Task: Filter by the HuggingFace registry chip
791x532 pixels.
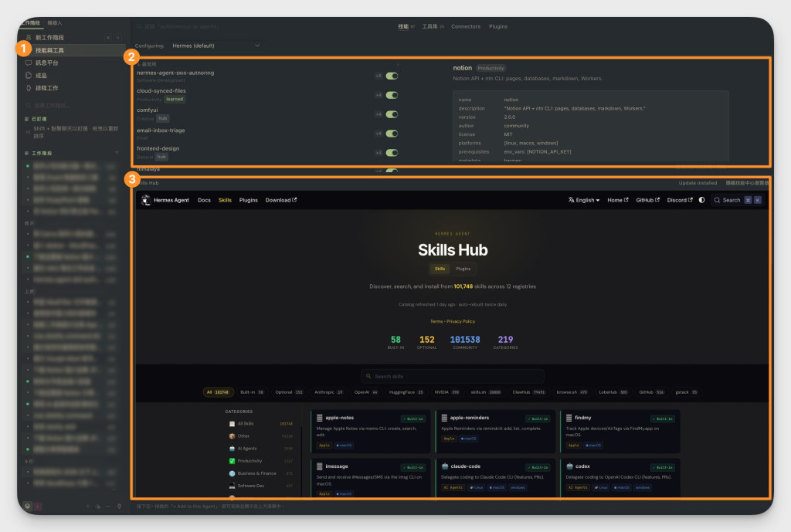Action: 406,392
